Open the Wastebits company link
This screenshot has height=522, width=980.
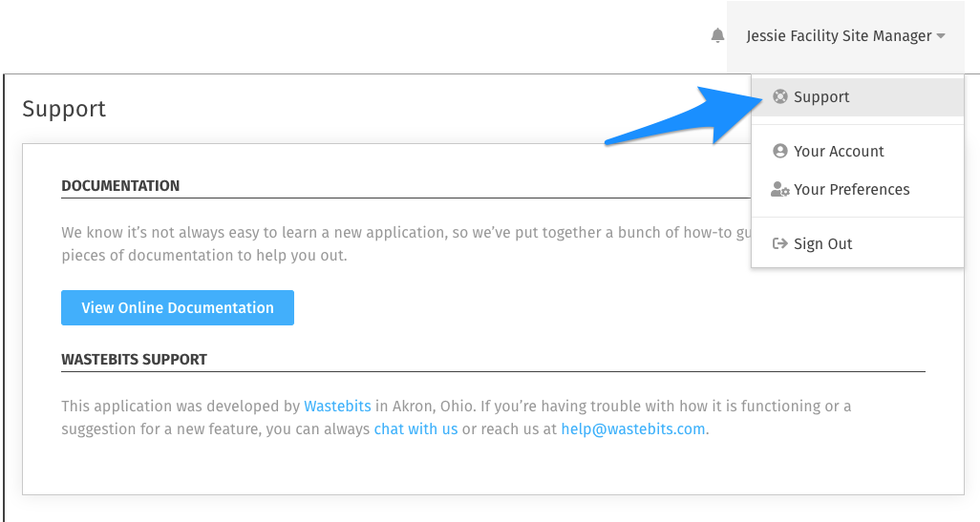coord(337,406)
